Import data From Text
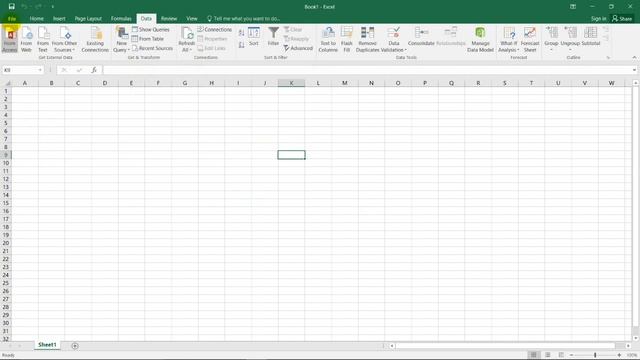The width and height of the screenshot is (640, 360). click(x=43, y=39)
